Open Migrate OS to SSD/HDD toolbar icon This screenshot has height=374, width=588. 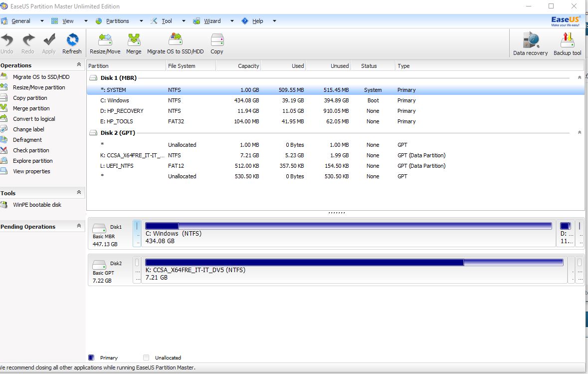coord(176,40)
